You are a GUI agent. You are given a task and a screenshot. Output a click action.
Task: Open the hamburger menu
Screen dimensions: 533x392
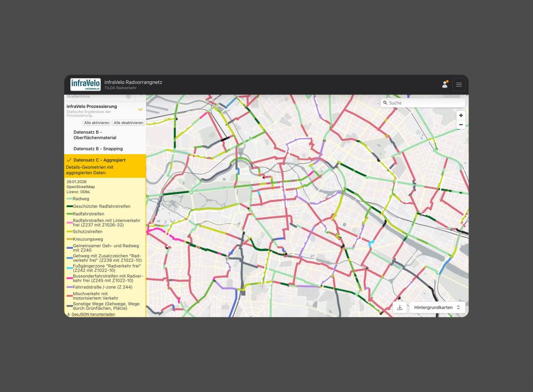tap(459, 85)
